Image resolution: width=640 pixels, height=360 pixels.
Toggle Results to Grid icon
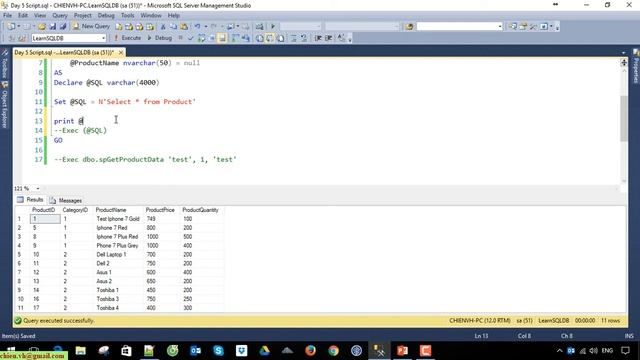[270, 38]
